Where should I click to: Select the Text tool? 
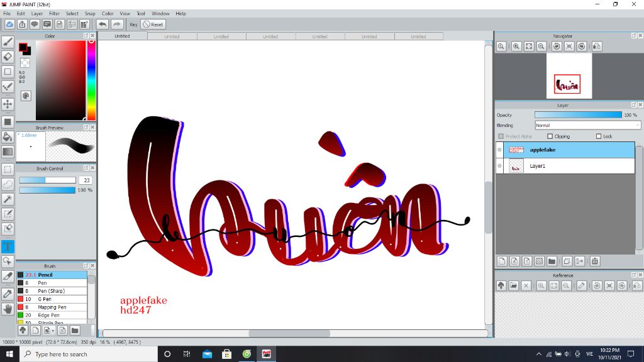pyautogui.click(x=8, y=246)
